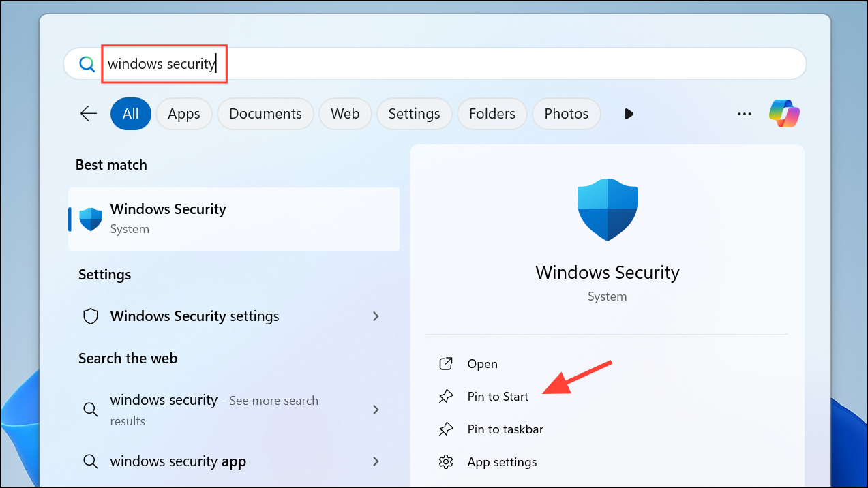
Task: Click the search text field containing 'windows security'
Action: pyautogui.click(x=435, y=64)
